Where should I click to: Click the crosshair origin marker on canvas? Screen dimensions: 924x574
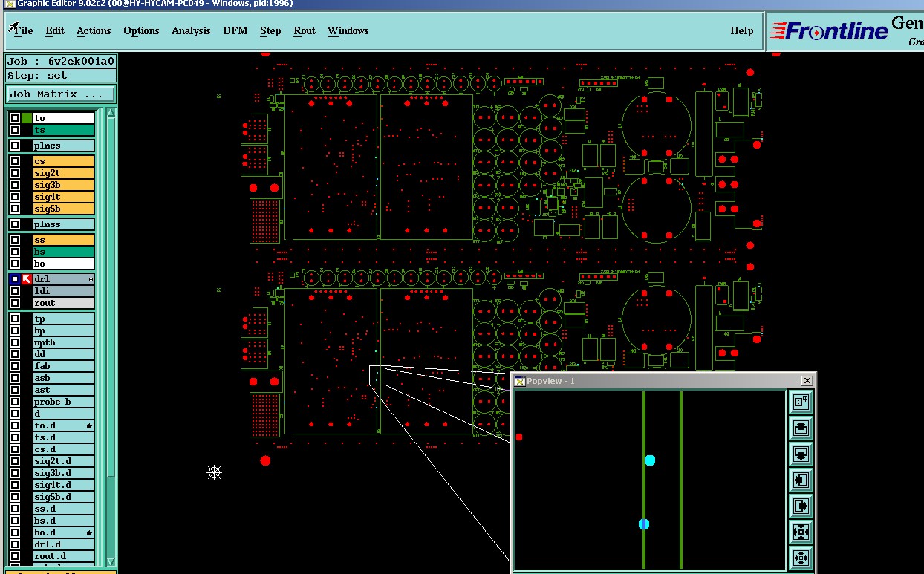coord(214,472)
